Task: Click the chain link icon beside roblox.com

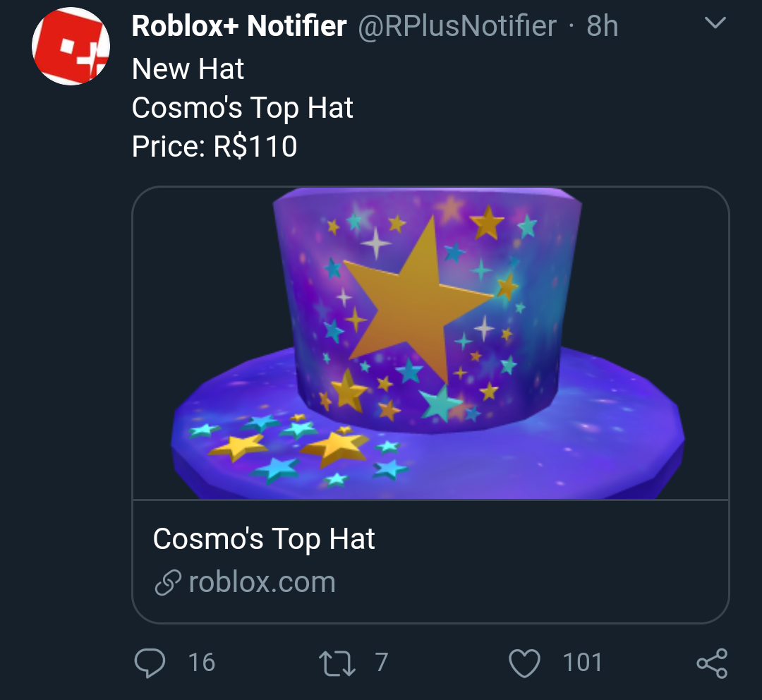Action: point(167,584)
